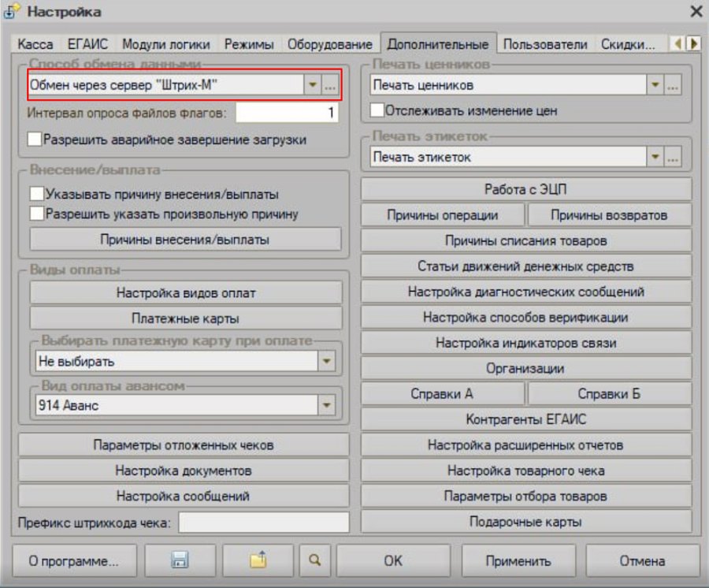
Task: Open ellipsis settings for Печать ценников
Action: coord(673,85)
